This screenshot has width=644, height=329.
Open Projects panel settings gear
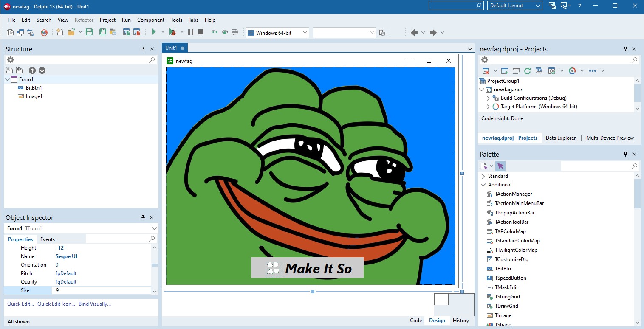485,60
